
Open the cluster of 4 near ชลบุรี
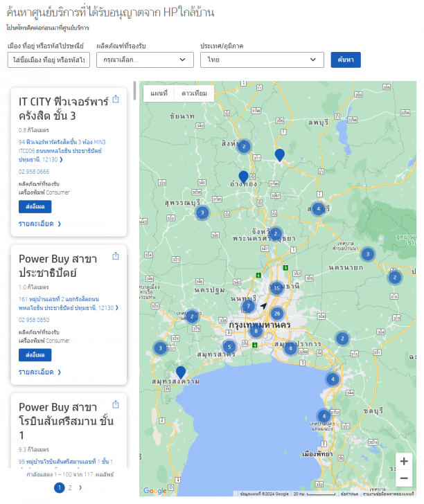pos(333,379)
